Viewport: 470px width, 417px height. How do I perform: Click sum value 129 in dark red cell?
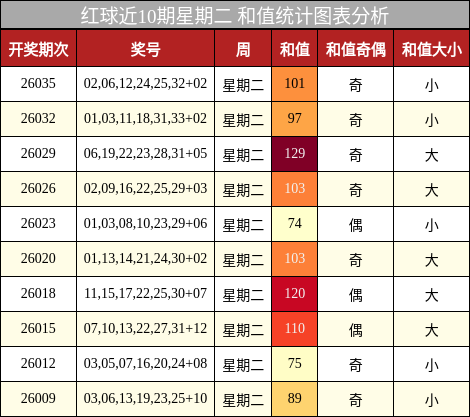[x=295, y=153]
